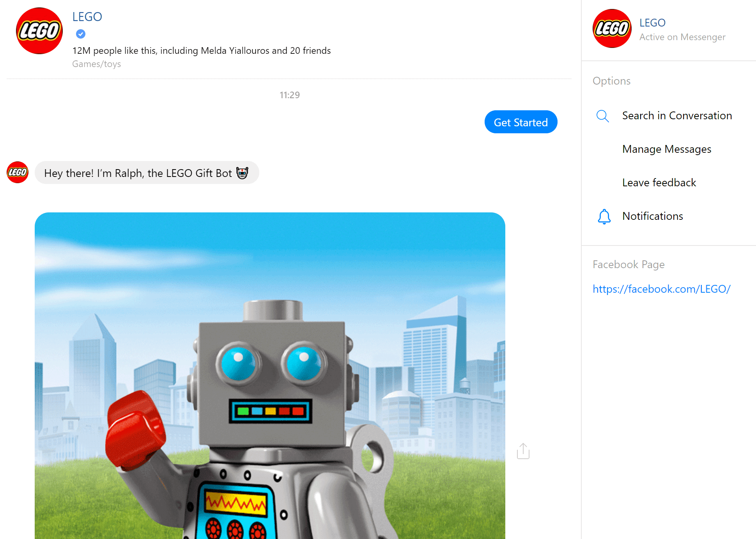Open the LEGO robot image attachment
Viewport: 756px width, 539px height.
(270, 375)
